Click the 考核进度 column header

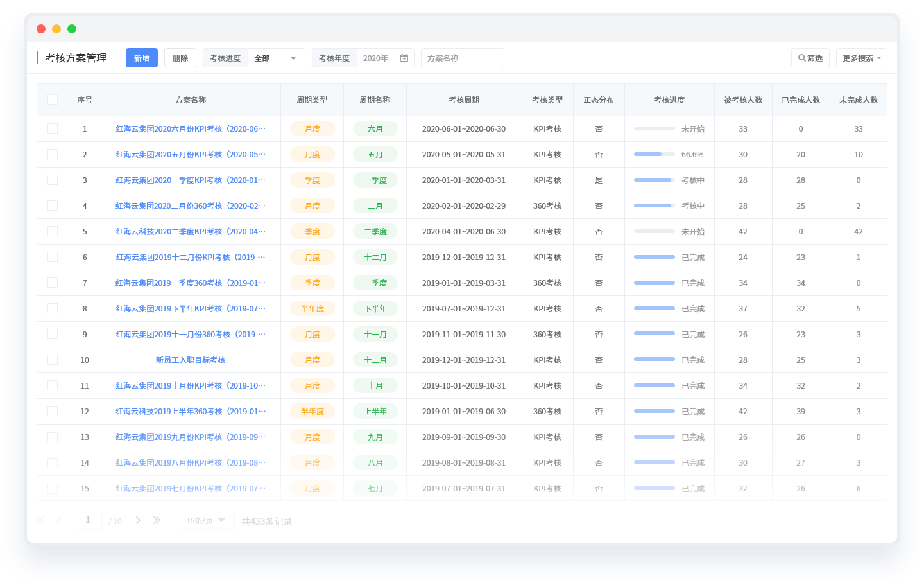pos(669,100)
